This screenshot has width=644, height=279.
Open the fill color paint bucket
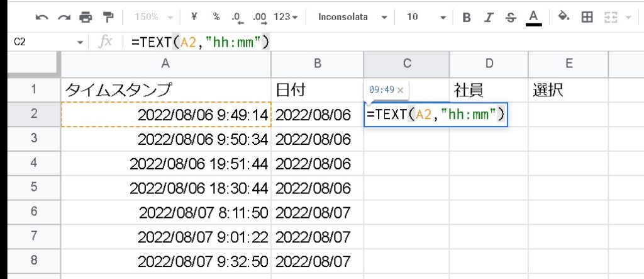coord(563,17)
